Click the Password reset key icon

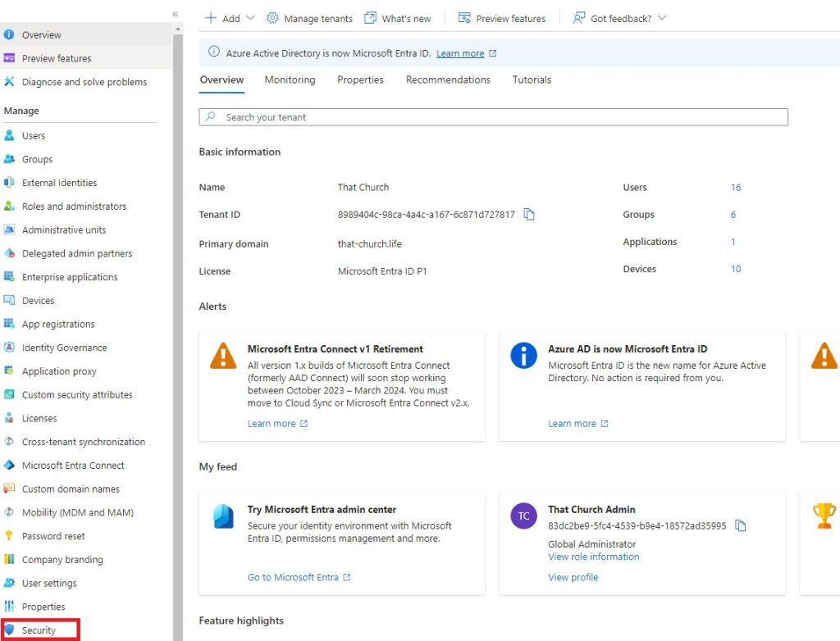click(9, 536)
